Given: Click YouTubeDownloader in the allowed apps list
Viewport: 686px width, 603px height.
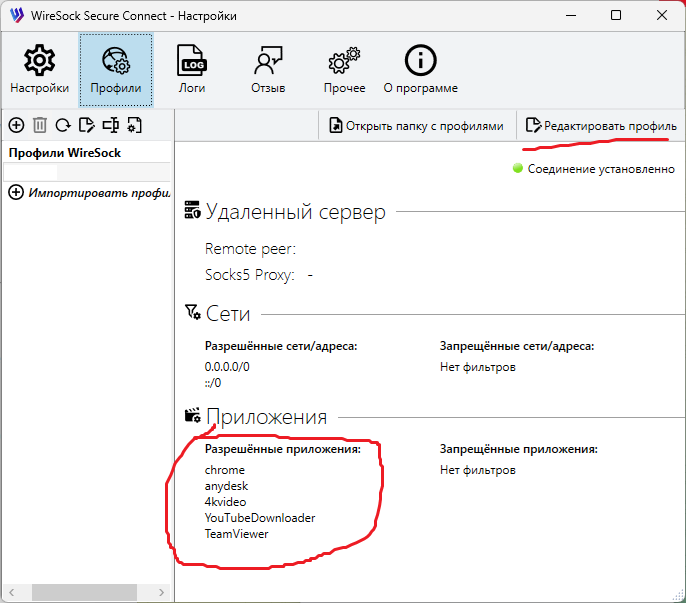Looking at the screenshot, I should 260,518.
